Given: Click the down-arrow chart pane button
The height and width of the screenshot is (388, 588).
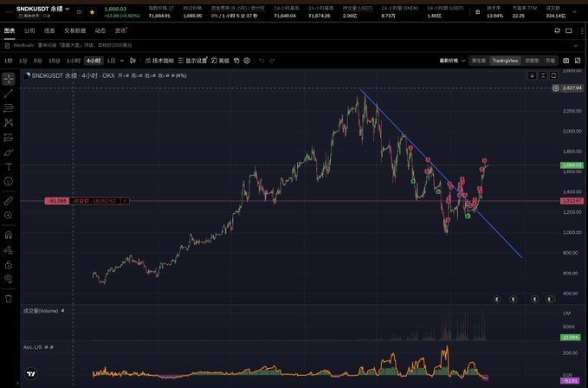Looking at the screenshot, I should [532, 75].
